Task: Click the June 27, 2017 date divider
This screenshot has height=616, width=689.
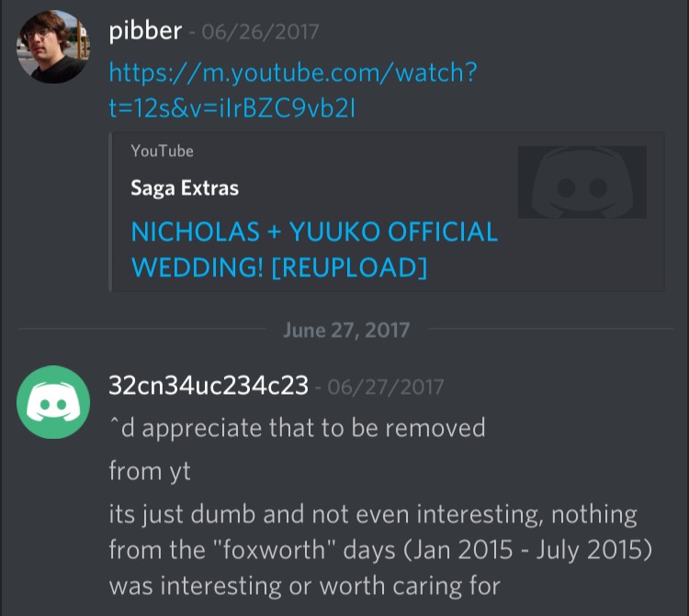Action: 346,330
